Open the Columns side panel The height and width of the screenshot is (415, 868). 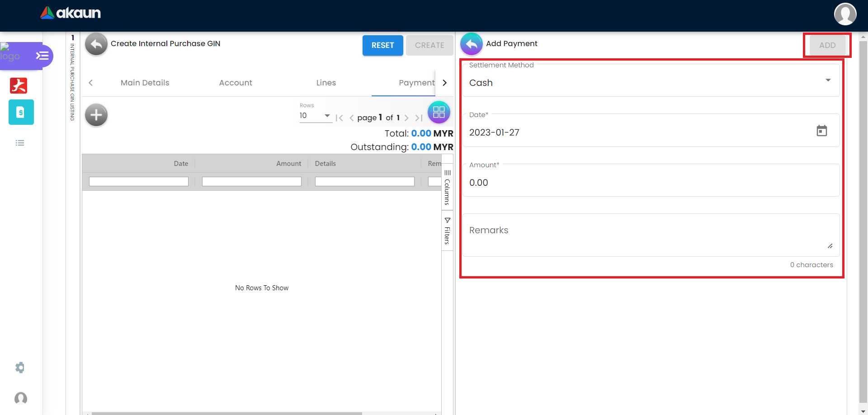pyautogui.click(x=447, y=187)
